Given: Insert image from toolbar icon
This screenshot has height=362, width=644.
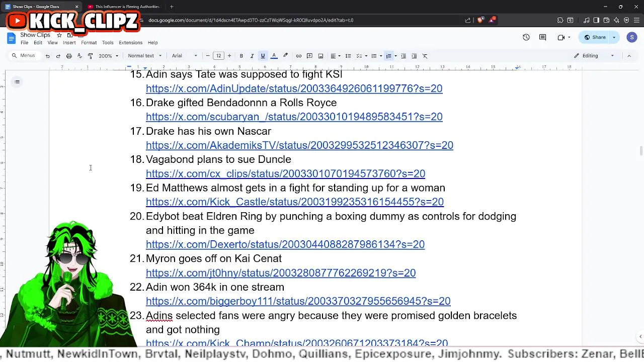Looking at the screenshot, I should coord(320,56).
